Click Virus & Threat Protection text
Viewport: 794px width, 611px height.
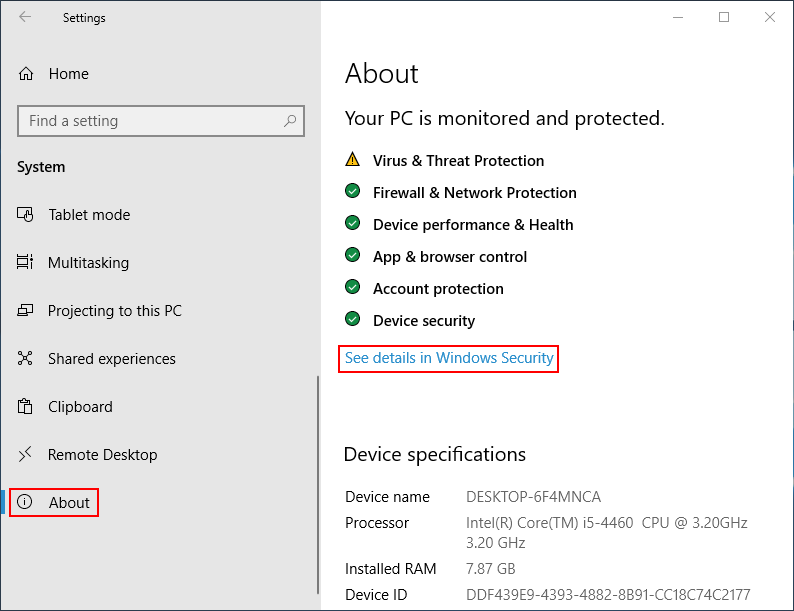pyautogui.click(x=458, y=161)
